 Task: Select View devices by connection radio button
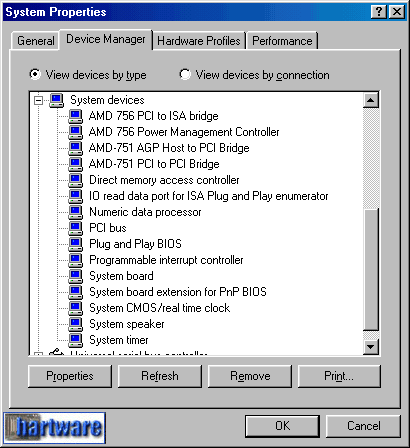[185, 74]
